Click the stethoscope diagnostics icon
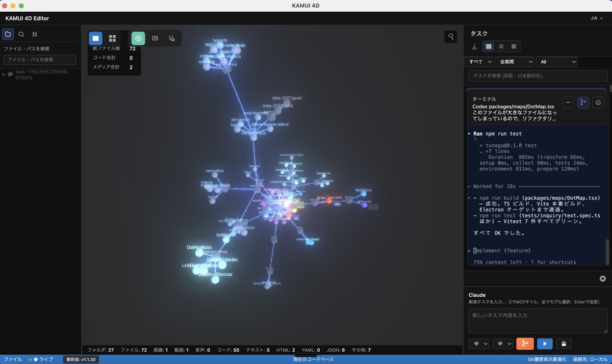This screenshot has width=612, height=364. (x=172, y=38)
